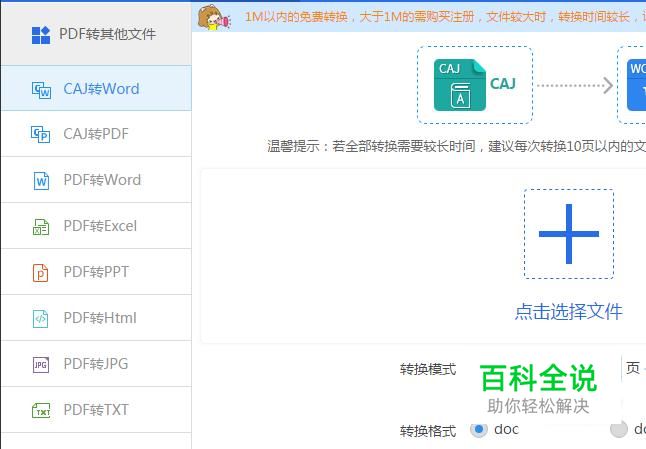This screenshot has height=449, width=646.
Task: Click the CAJ转Word sidebar icon
Action: point(41,90)
